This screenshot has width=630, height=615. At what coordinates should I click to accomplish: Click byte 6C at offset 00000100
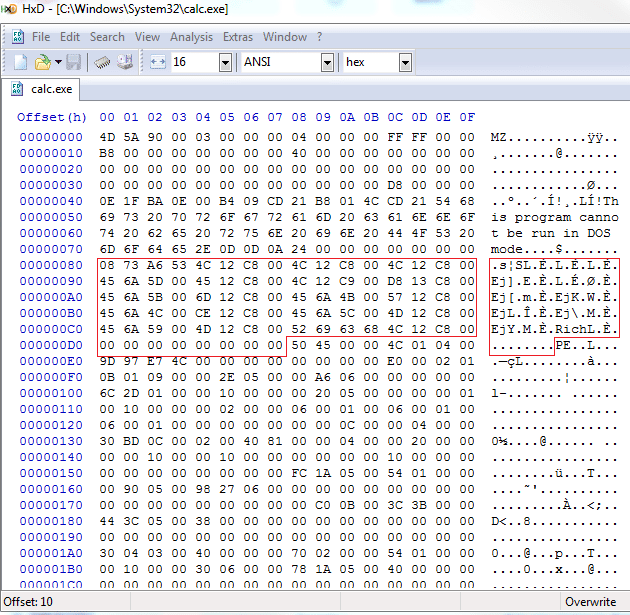point(107,393)
